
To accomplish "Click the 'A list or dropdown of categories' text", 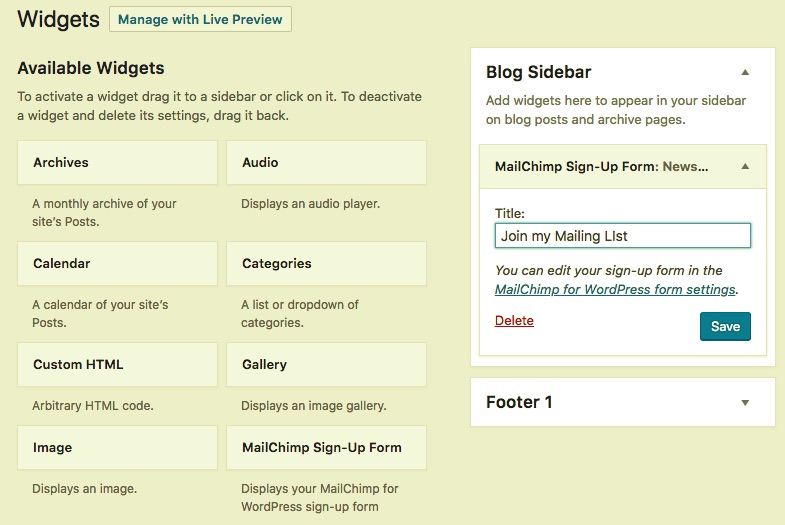I will 299,313.
